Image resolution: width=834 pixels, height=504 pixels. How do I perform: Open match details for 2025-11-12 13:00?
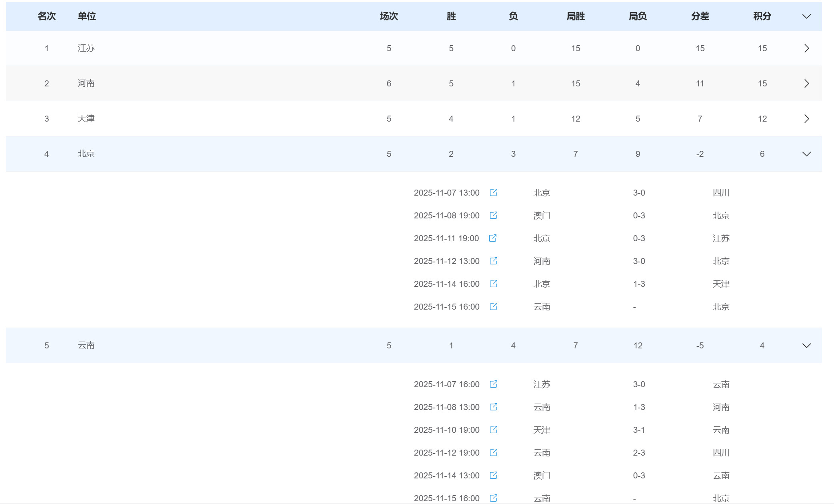pyautogui.click(x=494, y=261)
